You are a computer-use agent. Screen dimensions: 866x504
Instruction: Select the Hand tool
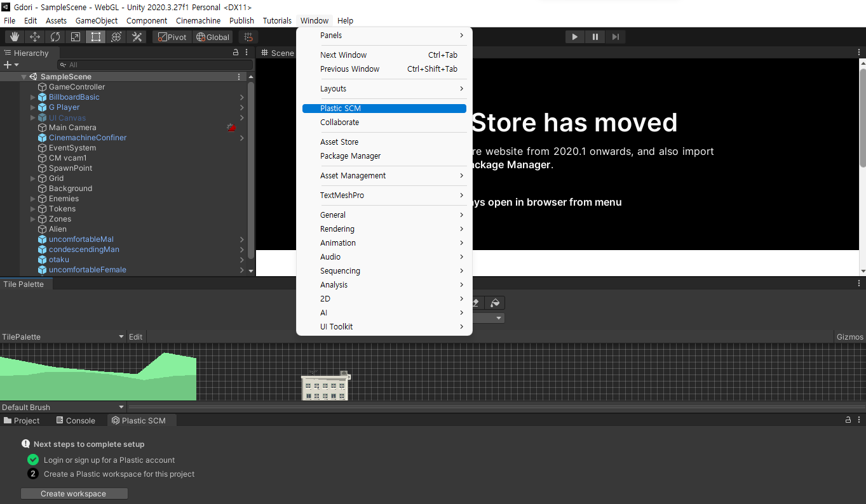pos(15,37)
